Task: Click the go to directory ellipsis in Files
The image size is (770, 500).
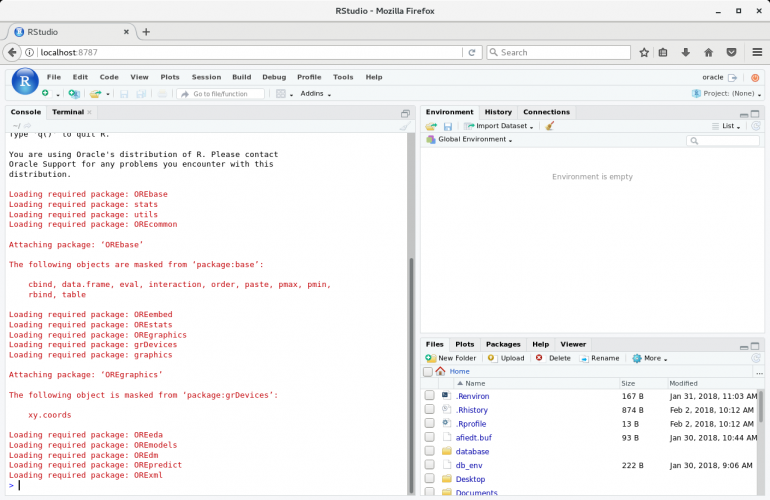Action: point(759,373)
